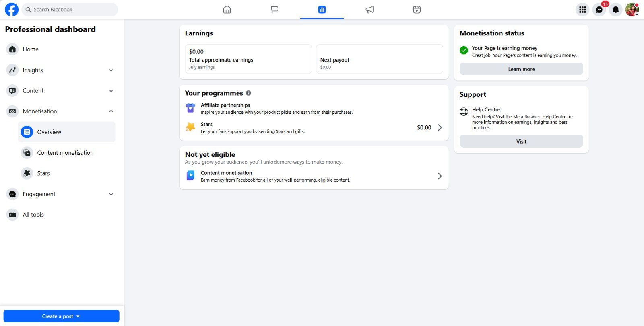The image size is (644, 326).
Task: Click the Professional dashboard heading
Action: coord(50,29)
